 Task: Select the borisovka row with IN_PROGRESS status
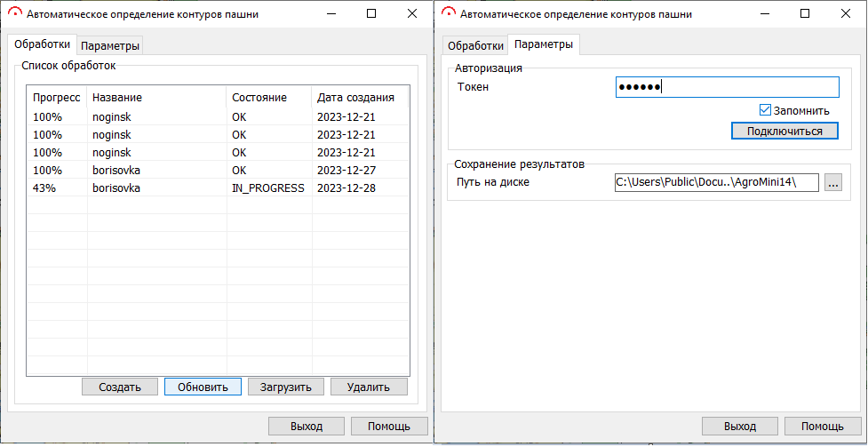218,188
